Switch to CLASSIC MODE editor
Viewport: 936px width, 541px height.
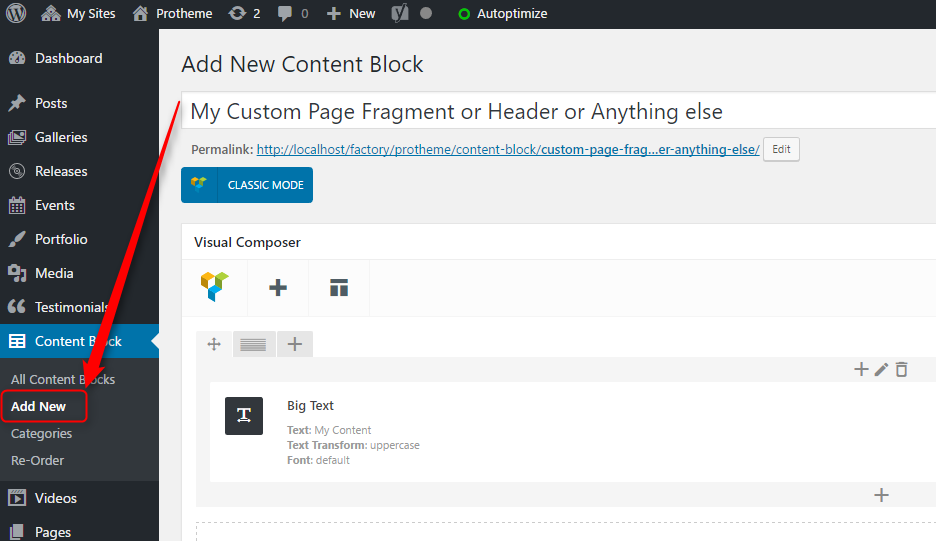coord(247,185)
